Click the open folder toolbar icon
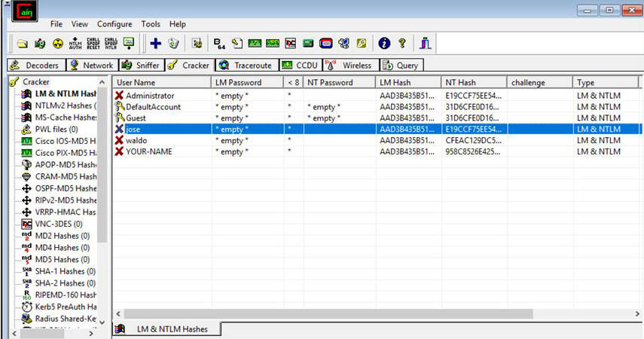Screen dimensions: 644x339 click(x=22, y=43)
